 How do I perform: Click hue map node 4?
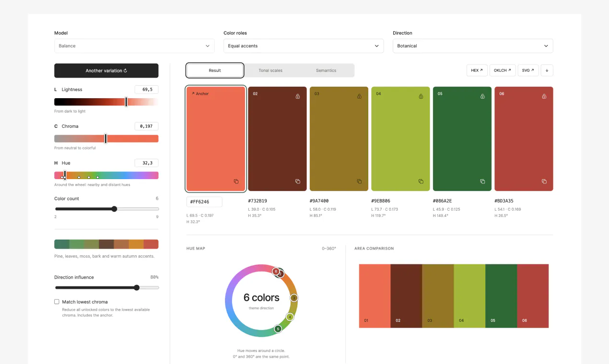pyautogui.click(x=290, y=317)
